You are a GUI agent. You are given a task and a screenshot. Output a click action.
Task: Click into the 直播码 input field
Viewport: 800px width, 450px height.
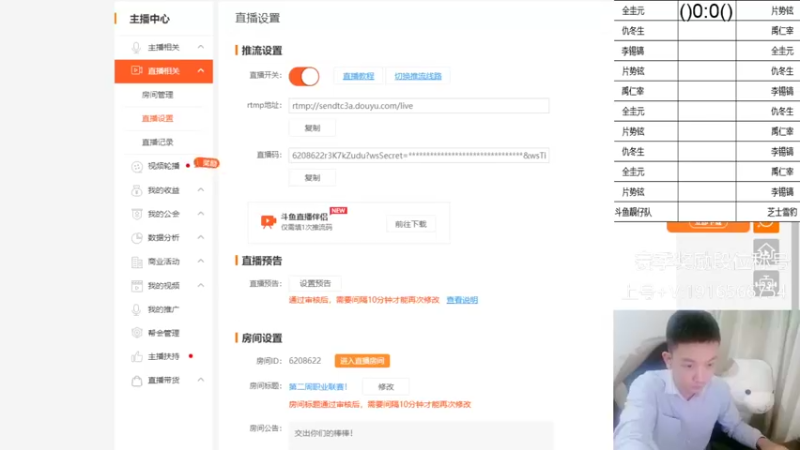(x=419, y=156)
